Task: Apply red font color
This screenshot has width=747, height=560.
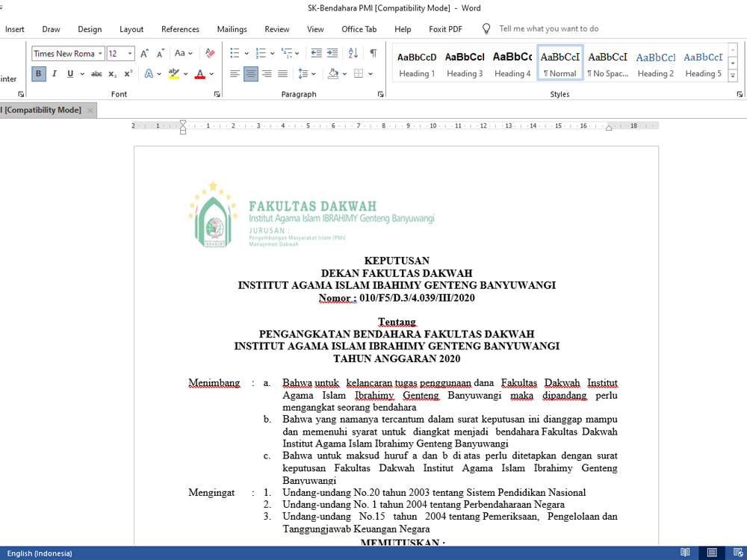Action: tap(200, 74)
